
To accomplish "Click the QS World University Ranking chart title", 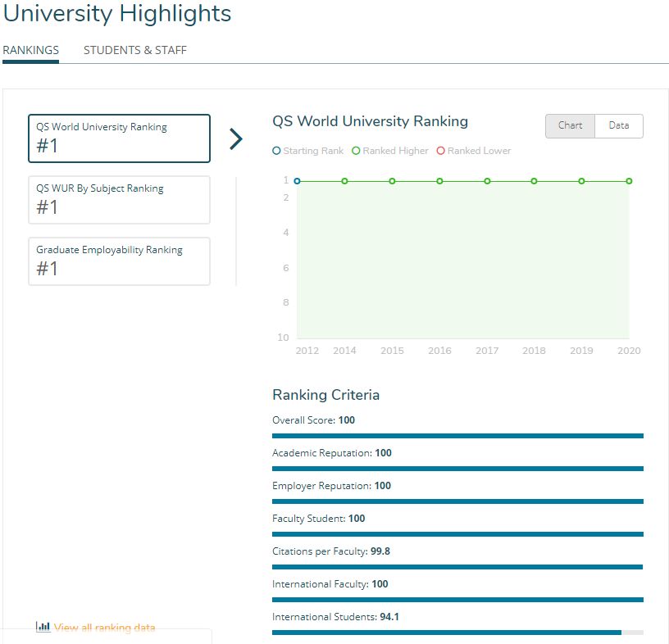I will pos(370,121).
